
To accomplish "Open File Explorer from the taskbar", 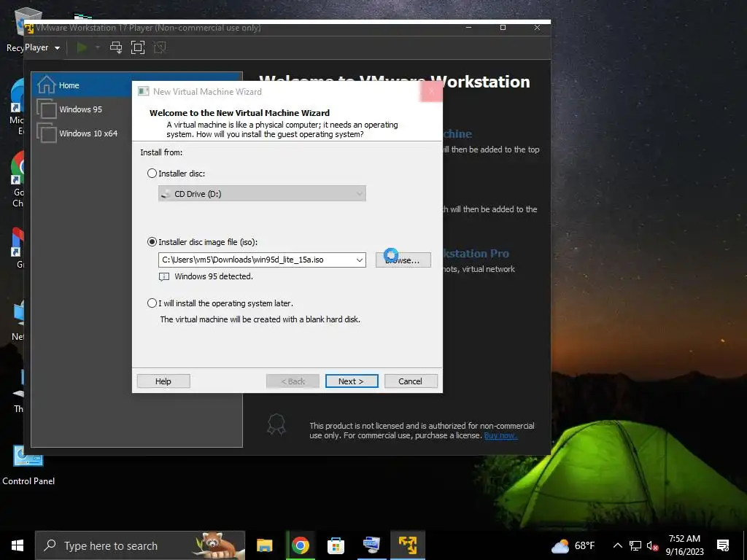I will coord(264,545).
